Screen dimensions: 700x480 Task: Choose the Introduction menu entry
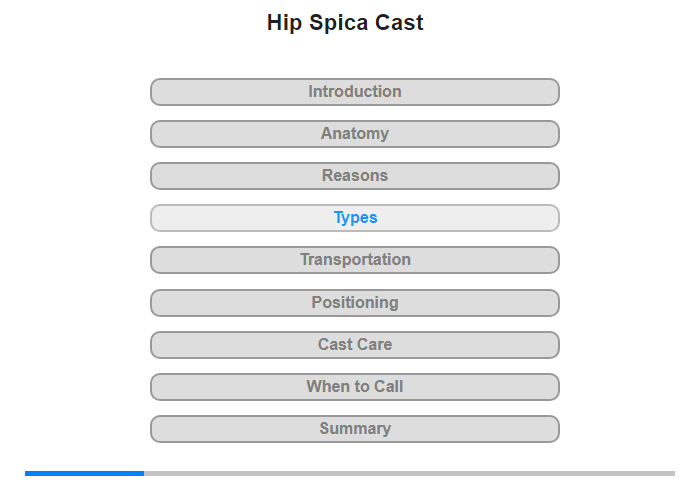point(354,92)
